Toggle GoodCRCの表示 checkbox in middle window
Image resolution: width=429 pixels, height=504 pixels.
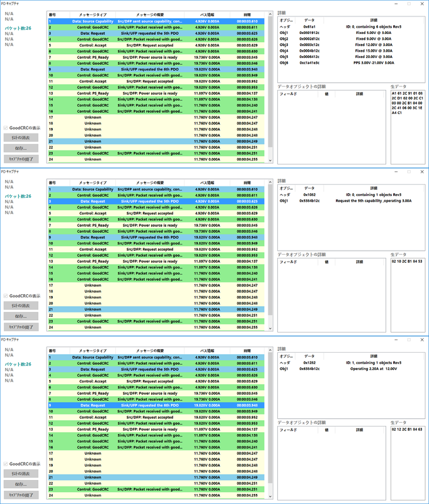pyautogui.click(x=6, y=296)
